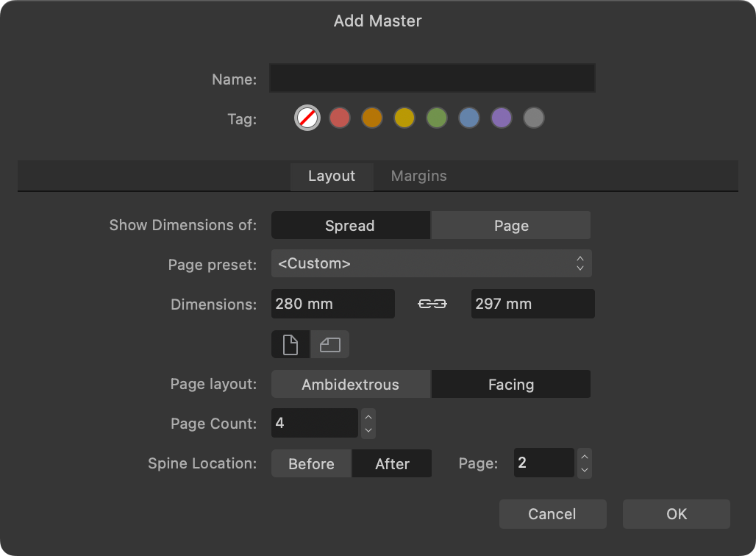Pick the yellow tag color
Viewport: 756px width, 556px height.
404,118
